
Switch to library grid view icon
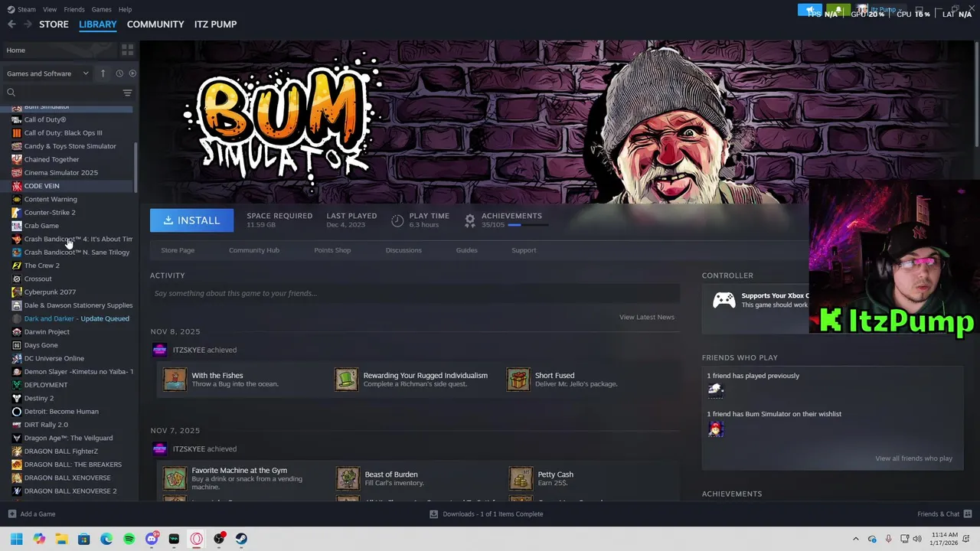[x=127, y=50]
